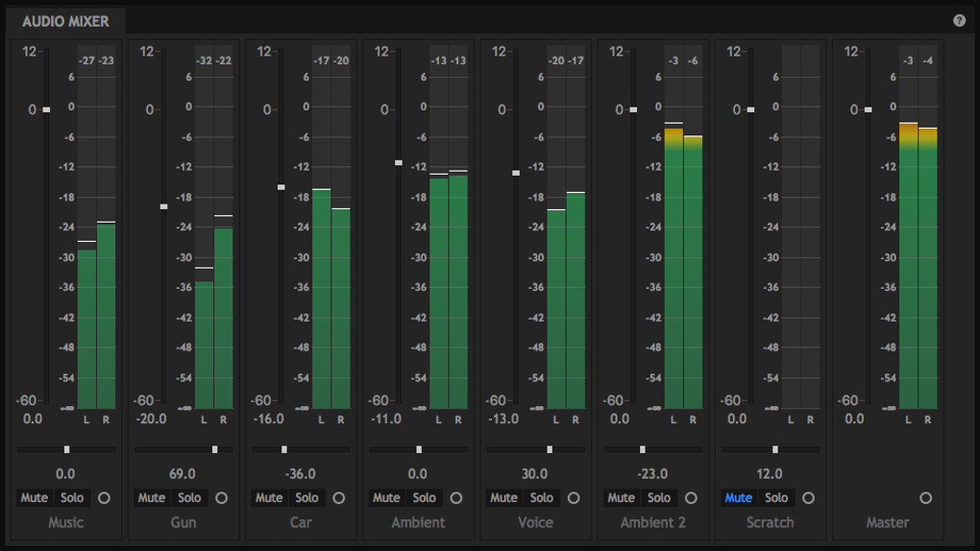Viewport: 980px width, 551px height.
Task: Select the Audio Mixer tab
Action: (65, 21)
